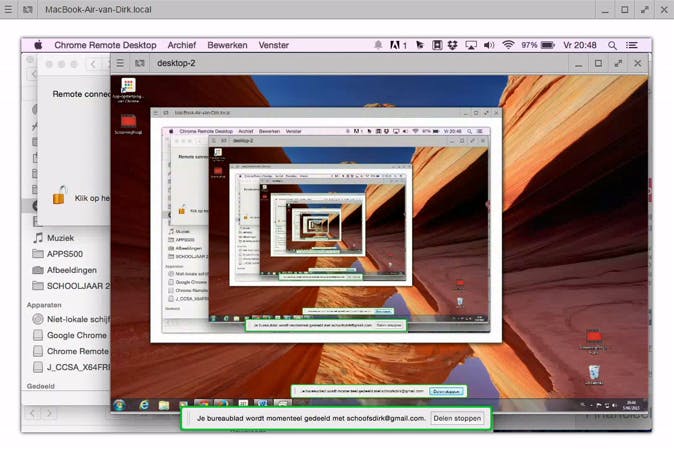Image resolution: width=674 pixels, height=451 pixels.
Task: Click the Vr 20:48 clock in the menu bar
Action: [x=579, y=45]
